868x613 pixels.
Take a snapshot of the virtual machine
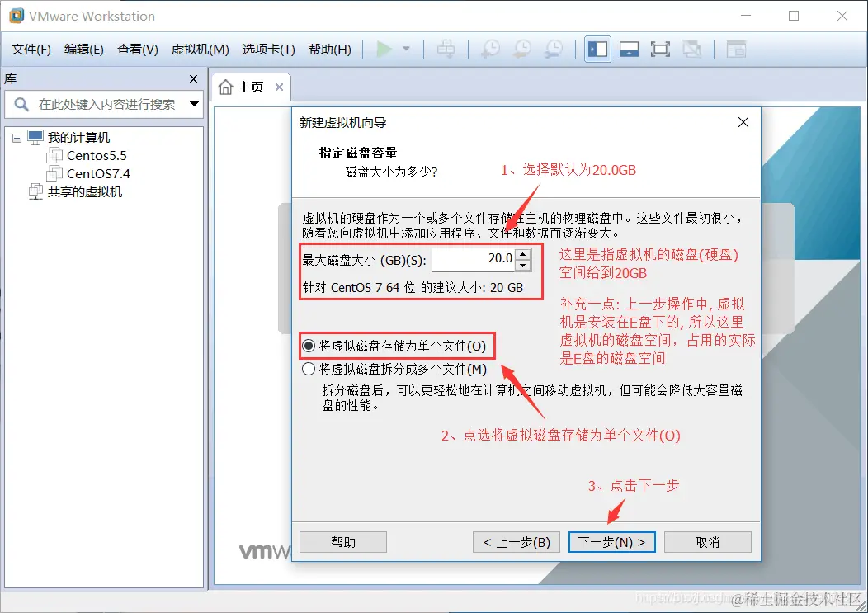point(489,49)
